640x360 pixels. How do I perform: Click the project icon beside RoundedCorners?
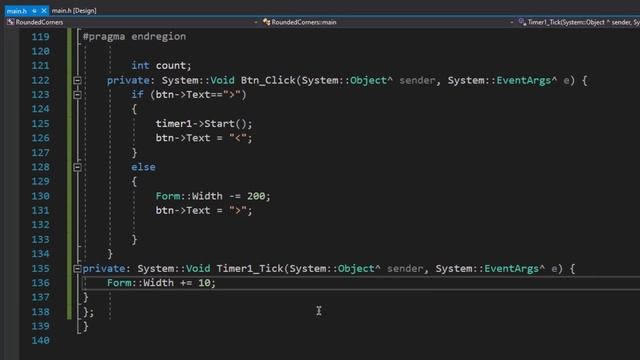click(10, 22)
